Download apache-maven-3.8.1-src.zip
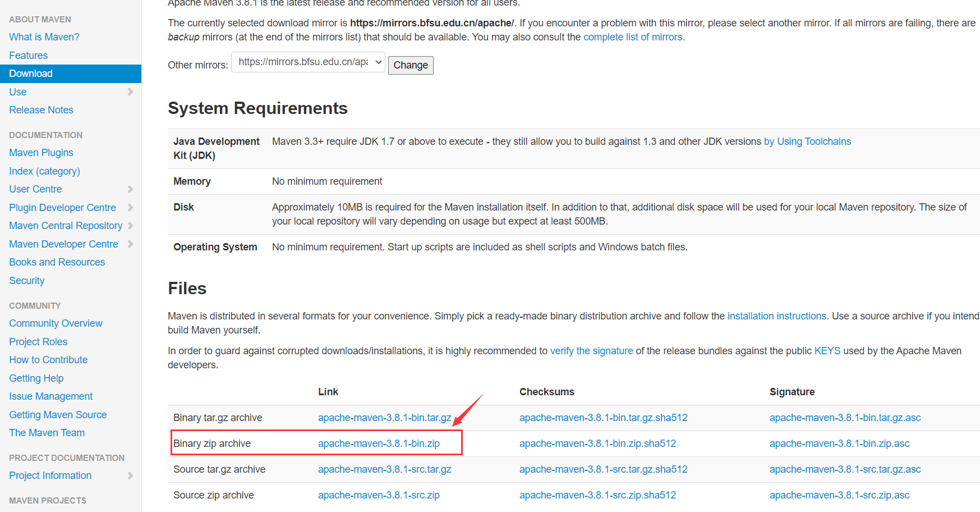This screenshot has width=980, height=512. point(379,495)
